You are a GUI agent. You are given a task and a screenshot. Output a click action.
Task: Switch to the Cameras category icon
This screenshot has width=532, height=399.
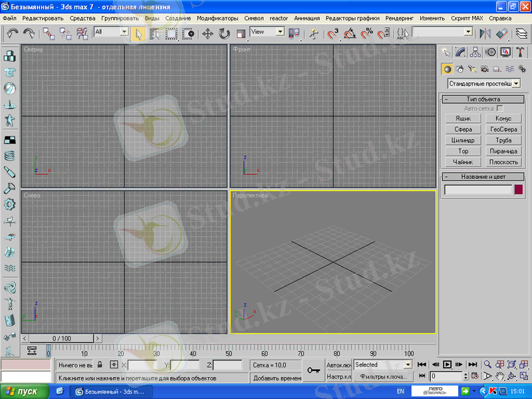[x=484, y=68]
